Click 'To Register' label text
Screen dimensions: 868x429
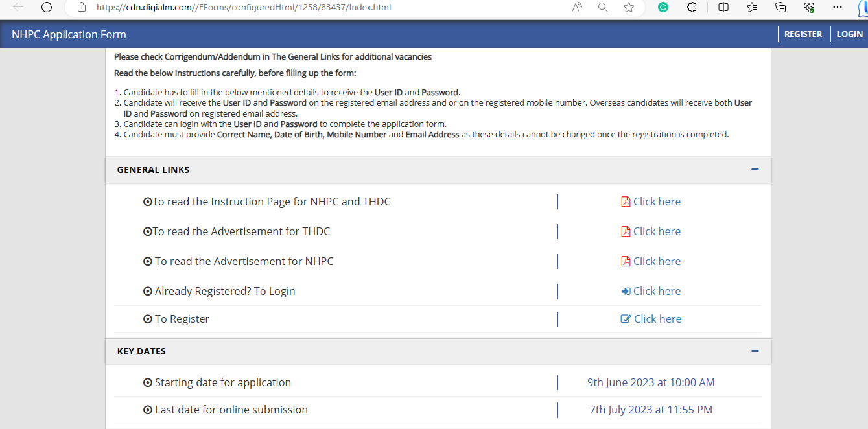point(182,319)
